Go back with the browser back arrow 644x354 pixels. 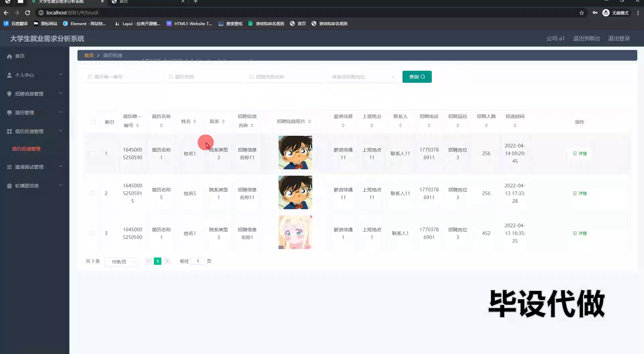pyautogui.click(x=6, y=13)
